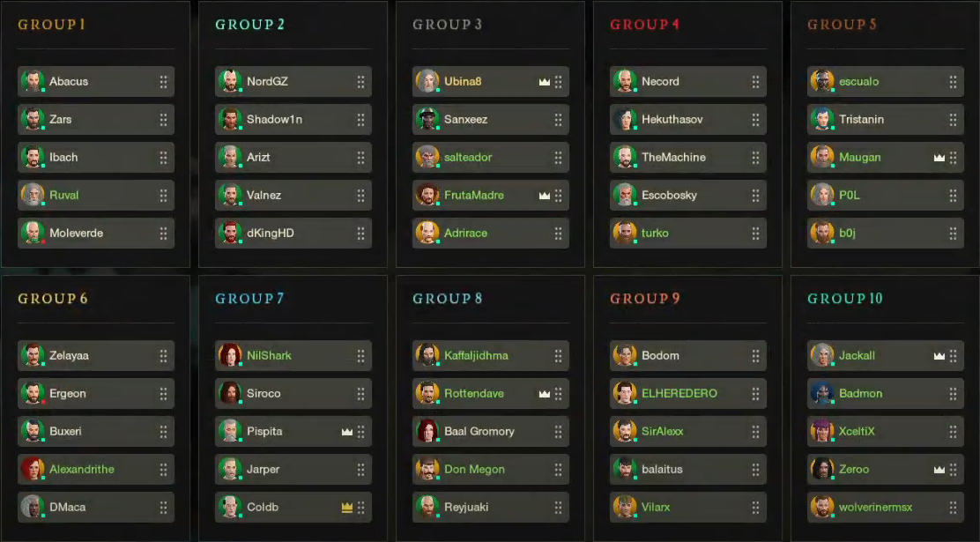Select the Group 7 title
The height and width of the screenshot is (542, 980).
(x=250, y=299)
